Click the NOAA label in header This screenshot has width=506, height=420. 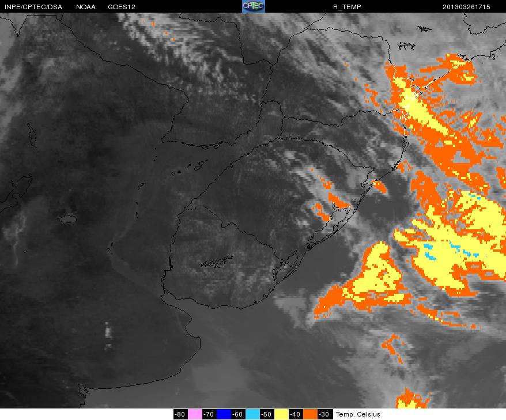(x=86, y=7)
